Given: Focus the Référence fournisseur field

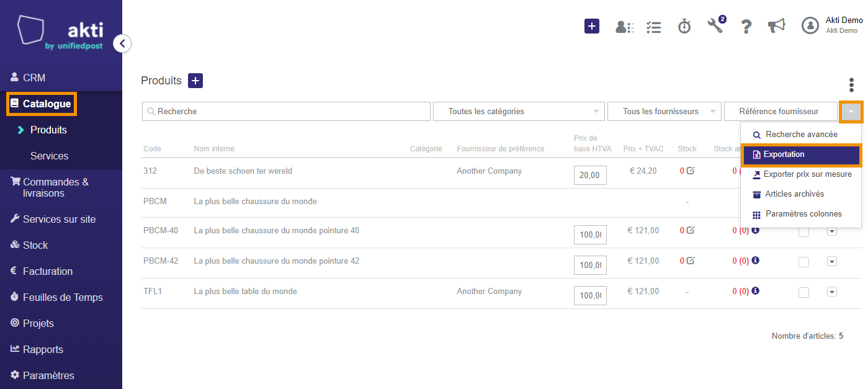Looking at the screenshot, I should 781,112.
